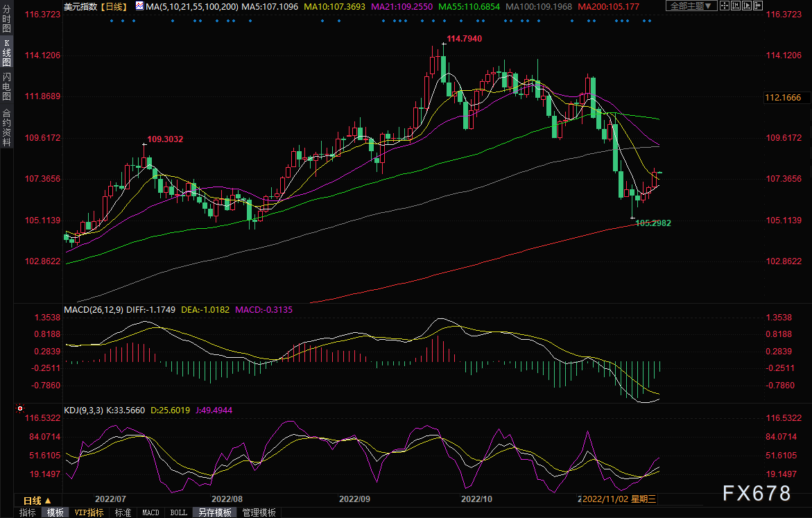Viewport: 812px width, 518px height.
Task: Select the 模板 bottom tab
Action: (x=55, y=512)
